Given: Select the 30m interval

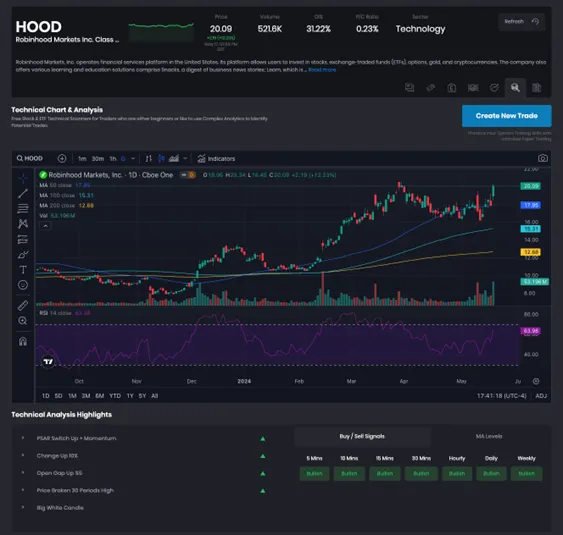Looking at the screenshot, I should coord(97,158).
